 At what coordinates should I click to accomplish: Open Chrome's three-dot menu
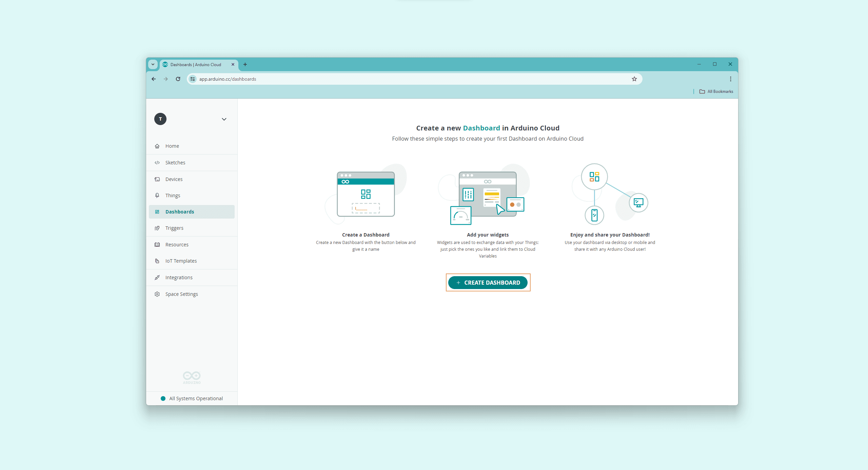click(730, 79)
